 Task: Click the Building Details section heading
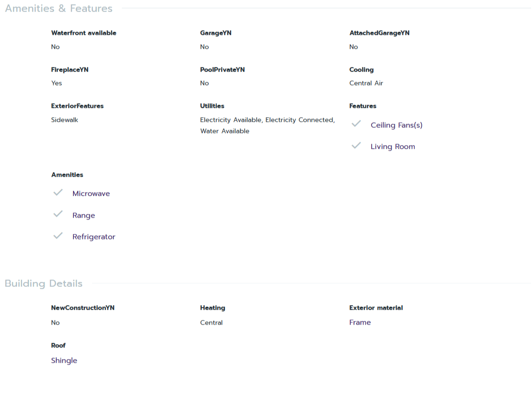(x=44, y=283)
